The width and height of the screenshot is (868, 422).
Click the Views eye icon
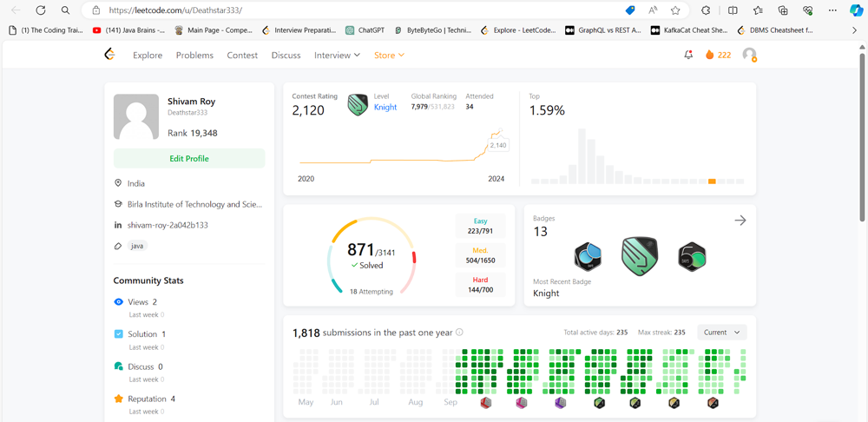point(119,302)
